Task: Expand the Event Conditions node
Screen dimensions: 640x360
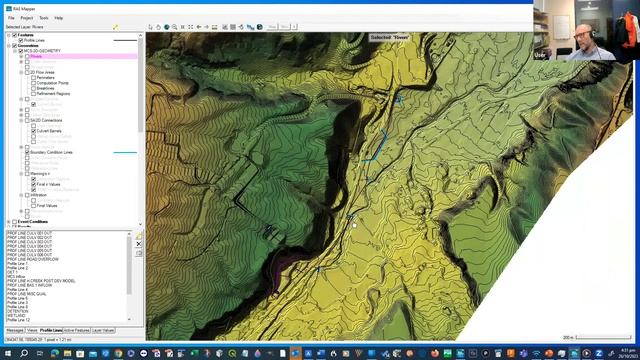Action: (x=9, y=222)
